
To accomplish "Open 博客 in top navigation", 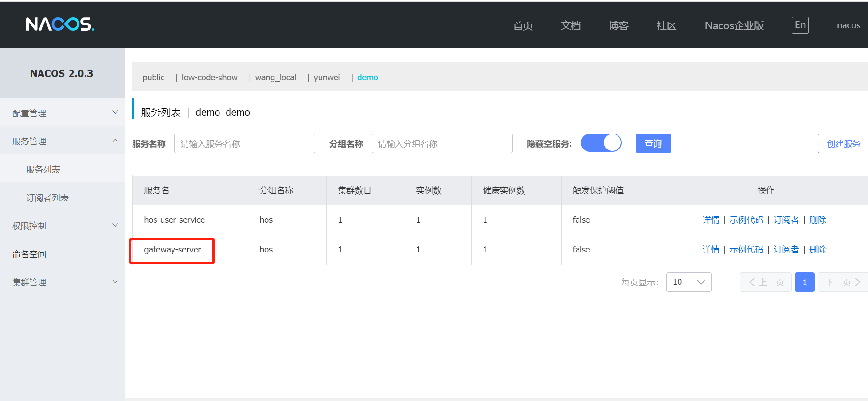I will coord(618,25).
